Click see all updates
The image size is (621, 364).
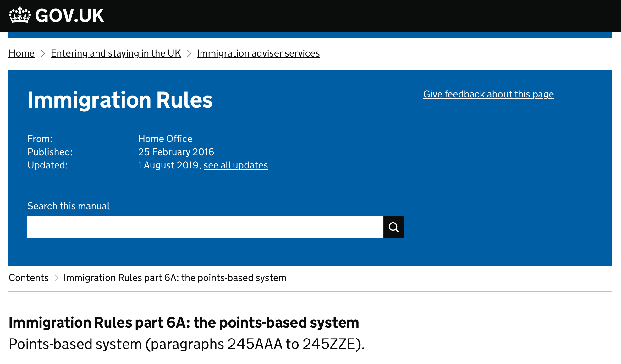point(236,165)
